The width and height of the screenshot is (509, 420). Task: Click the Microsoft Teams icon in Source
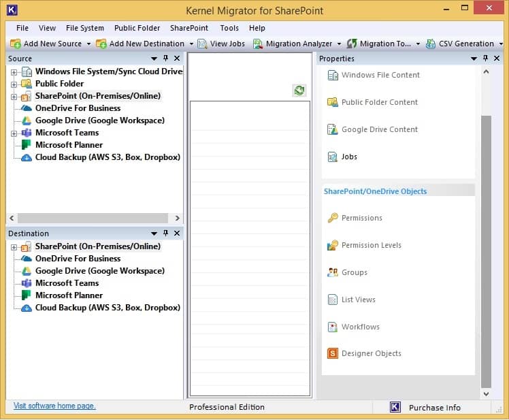(x=27, y=133)
